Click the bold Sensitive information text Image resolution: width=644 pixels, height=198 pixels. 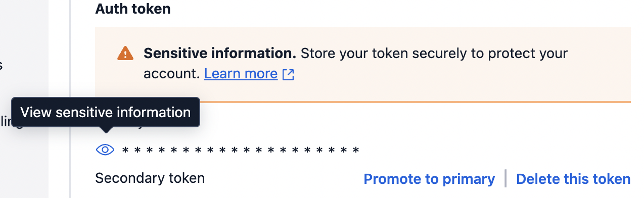coord(220,53)
